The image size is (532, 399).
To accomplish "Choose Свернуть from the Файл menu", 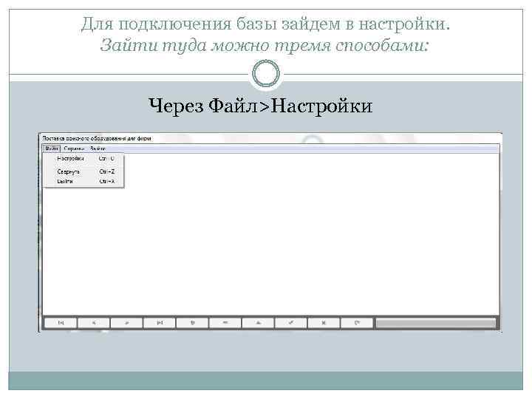I will [84, 171].
